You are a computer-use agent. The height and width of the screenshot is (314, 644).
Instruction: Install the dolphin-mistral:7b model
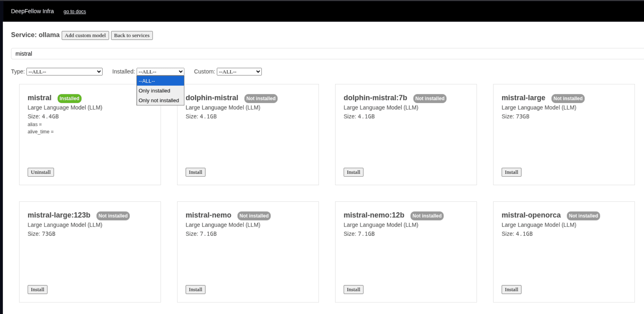tap(353, 172)
